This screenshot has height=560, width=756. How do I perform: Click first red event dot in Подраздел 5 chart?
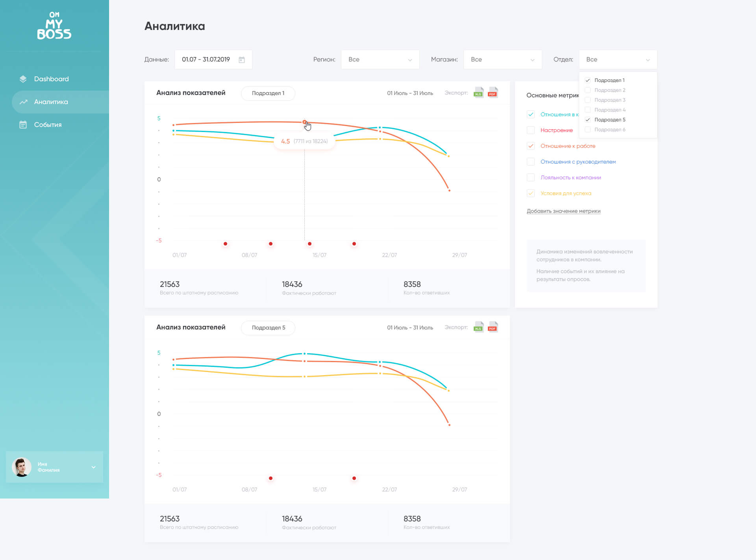coord(271,478)
